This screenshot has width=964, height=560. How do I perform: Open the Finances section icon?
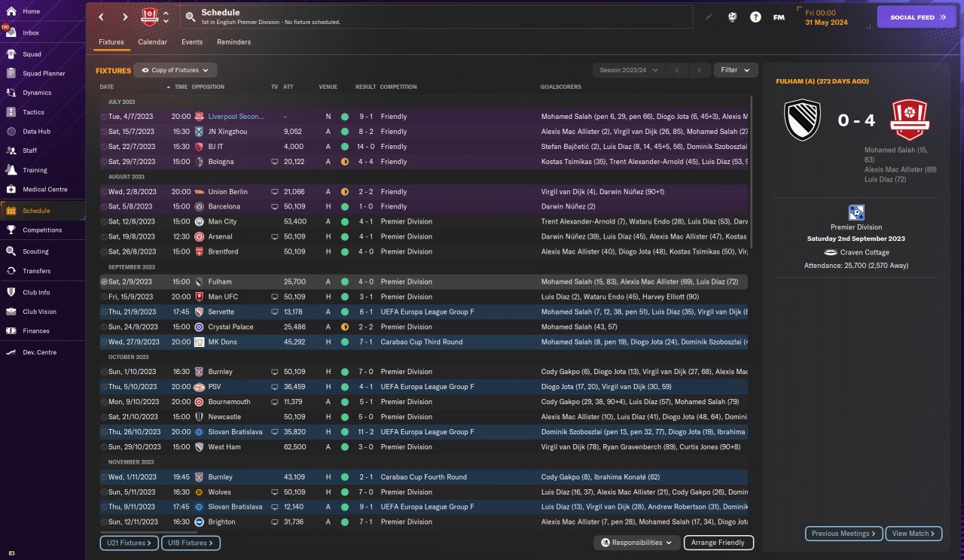[x=11, y=330]
